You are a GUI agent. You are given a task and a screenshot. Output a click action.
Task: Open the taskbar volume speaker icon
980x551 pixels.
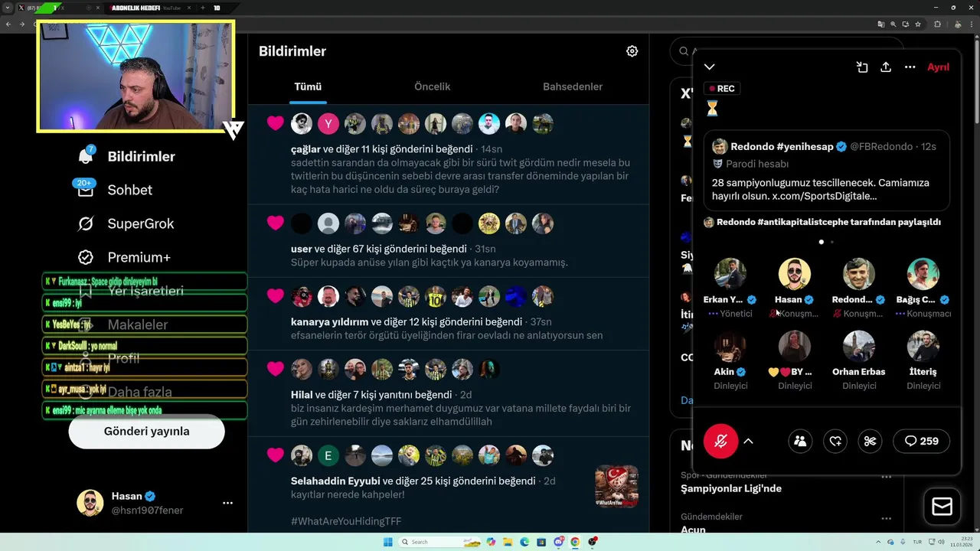(x=942, y=542)
